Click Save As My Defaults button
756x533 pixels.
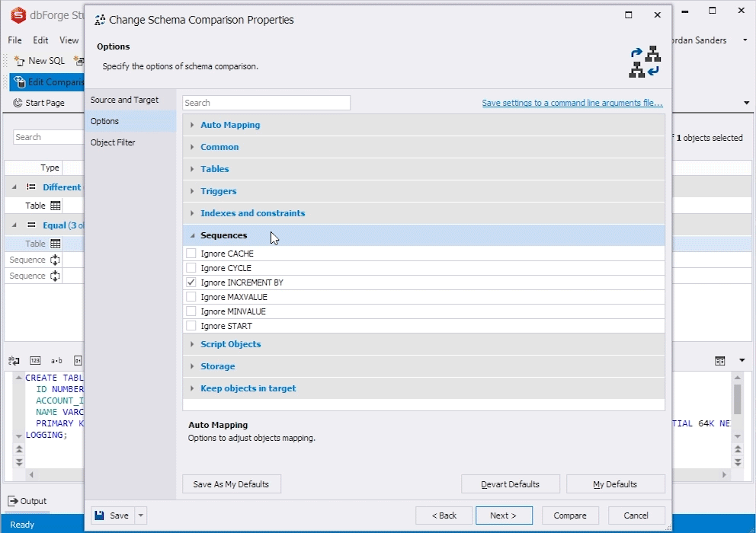(x=232, y=484)
